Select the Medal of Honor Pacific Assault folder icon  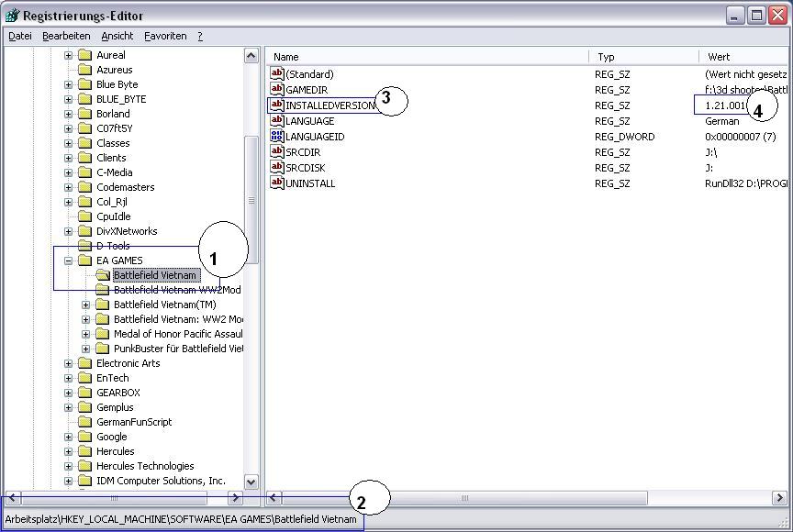tap(103, 334)
